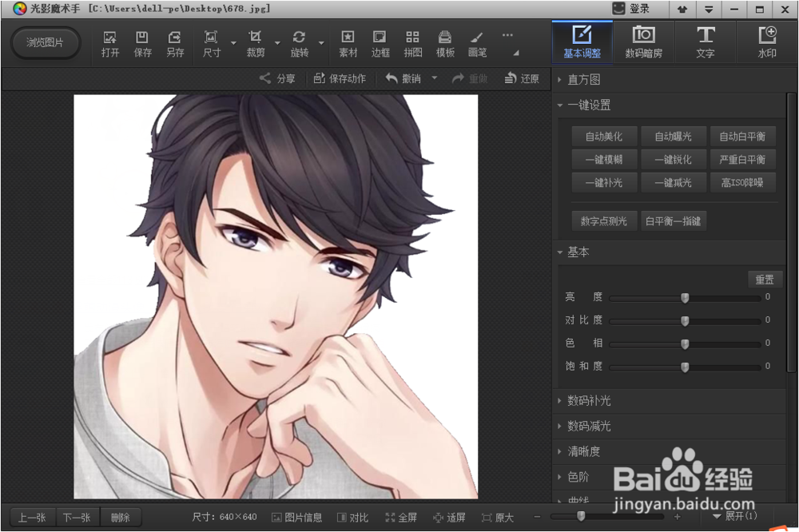Click the 一键补光 button
Viewport: 799px width, 532px height.
pyautogui.click(x=604, y=182)
